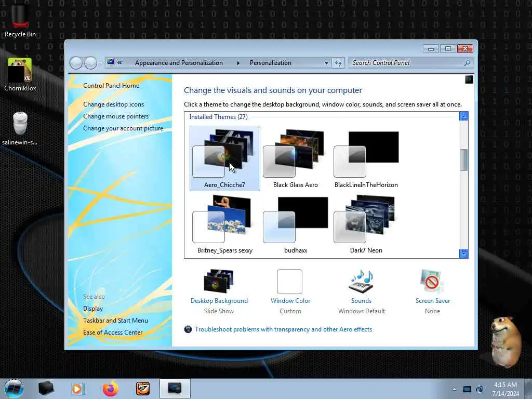Open the Recycle Bin desktop icon

[20, 20]
